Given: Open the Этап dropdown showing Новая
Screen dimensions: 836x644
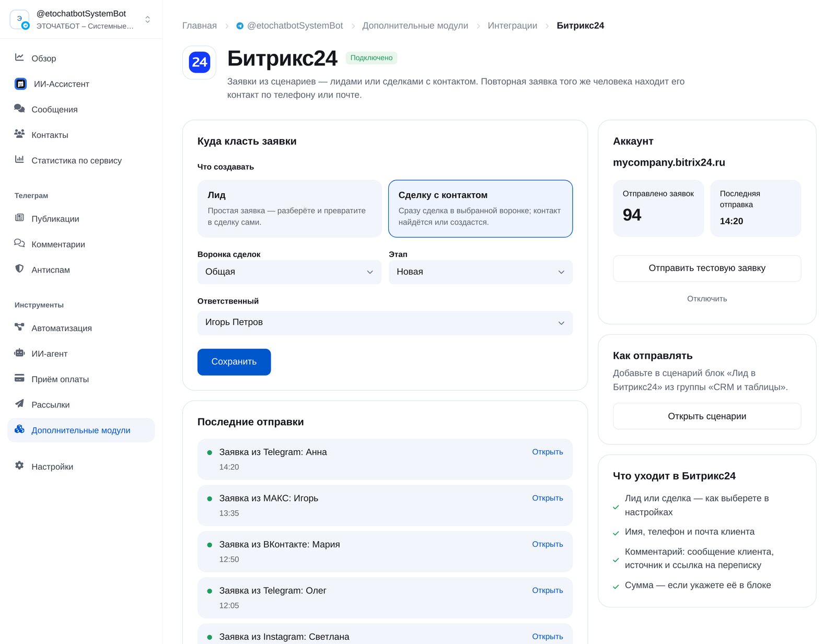Looking at the screenshot, I should tap(480, 272).
